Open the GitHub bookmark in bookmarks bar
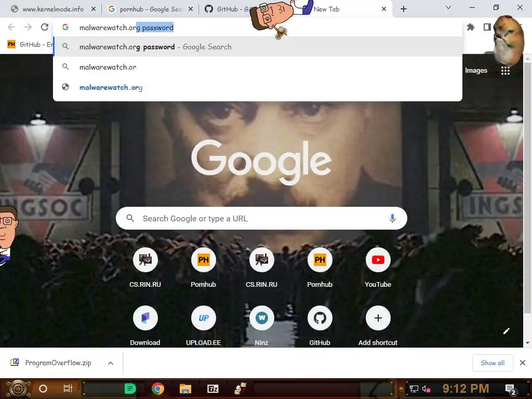 point(30,45)
